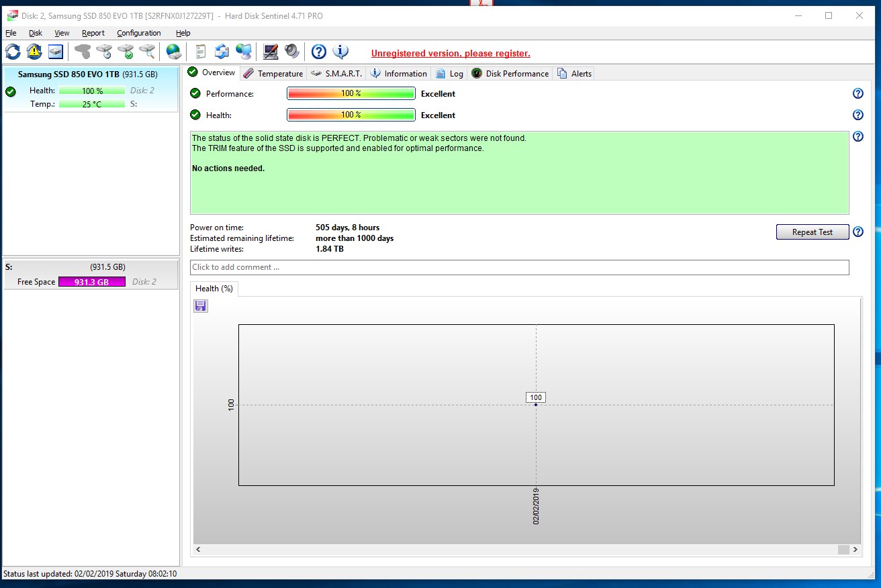Click the refresh with warning triangle icon

[34, 51]
